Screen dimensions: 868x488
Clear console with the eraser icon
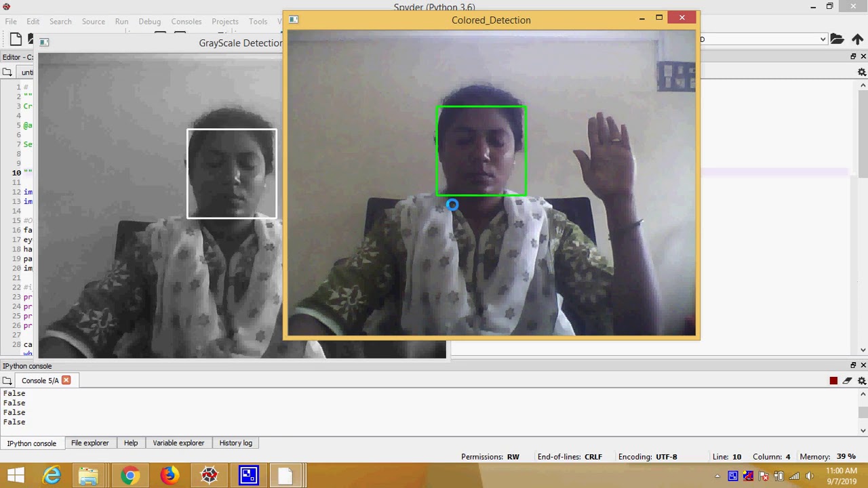(x=848, y=381)
